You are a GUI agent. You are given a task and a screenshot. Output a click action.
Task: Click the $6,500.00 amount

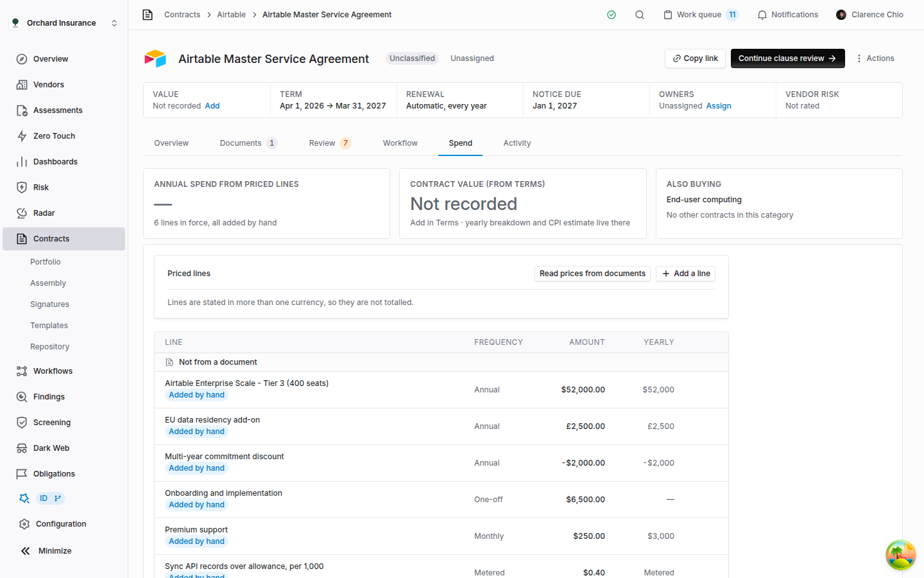(x=585, y=500)
